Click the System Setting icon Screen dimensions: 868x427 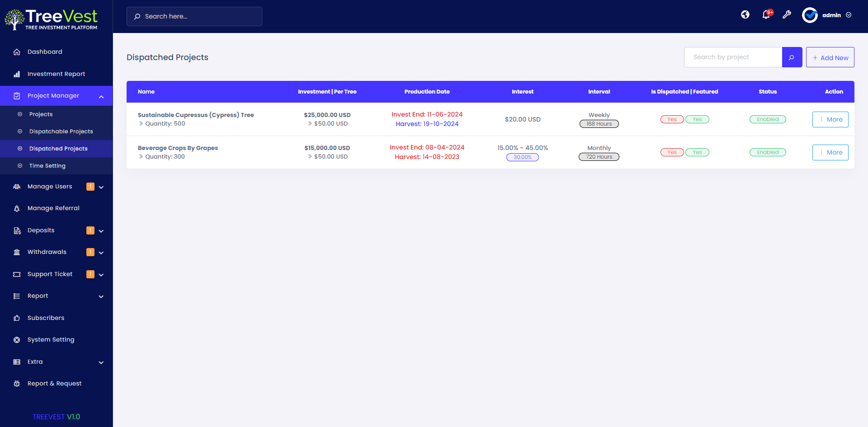click(x=17, y=340)
